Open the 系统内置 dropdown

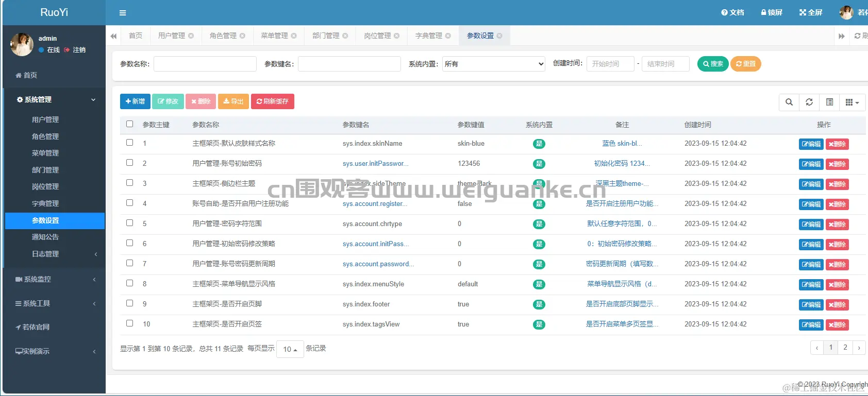pyautogui.click(x=494, y=64)
